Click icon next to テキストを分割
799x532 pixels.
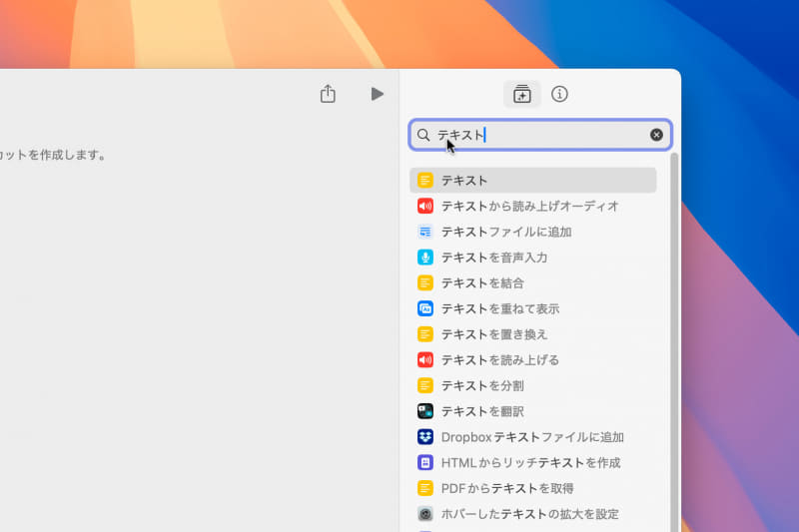[425, 385]
